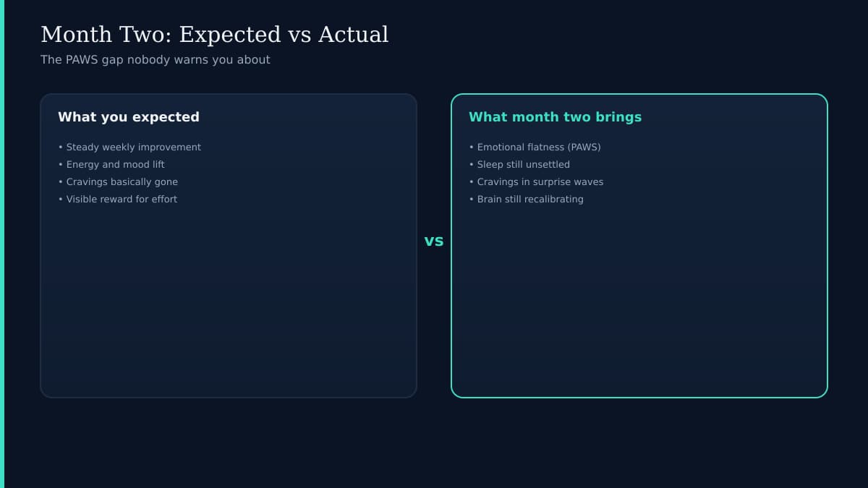
Task: Click the 'What you expected' heading
Action: [x=129, y=117]
